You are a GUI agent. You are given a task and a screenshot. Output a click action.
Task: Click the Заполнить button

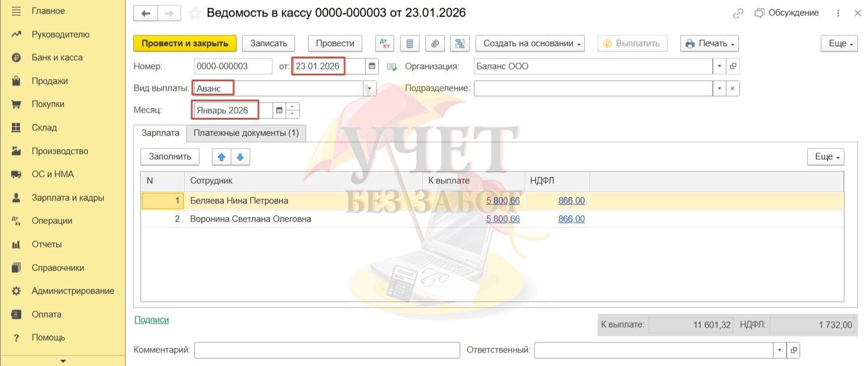[170, 157]
